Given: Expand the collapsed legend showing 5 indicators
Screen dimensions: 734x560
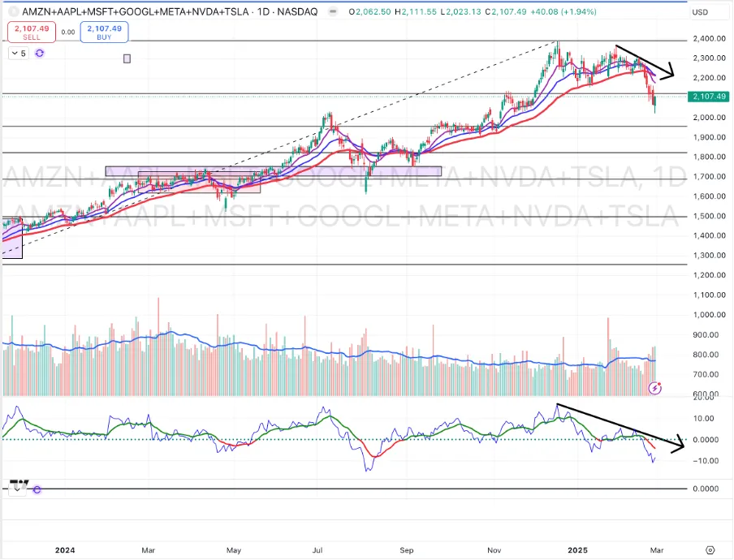Looking at the screenshot, I should click(19, 54).
